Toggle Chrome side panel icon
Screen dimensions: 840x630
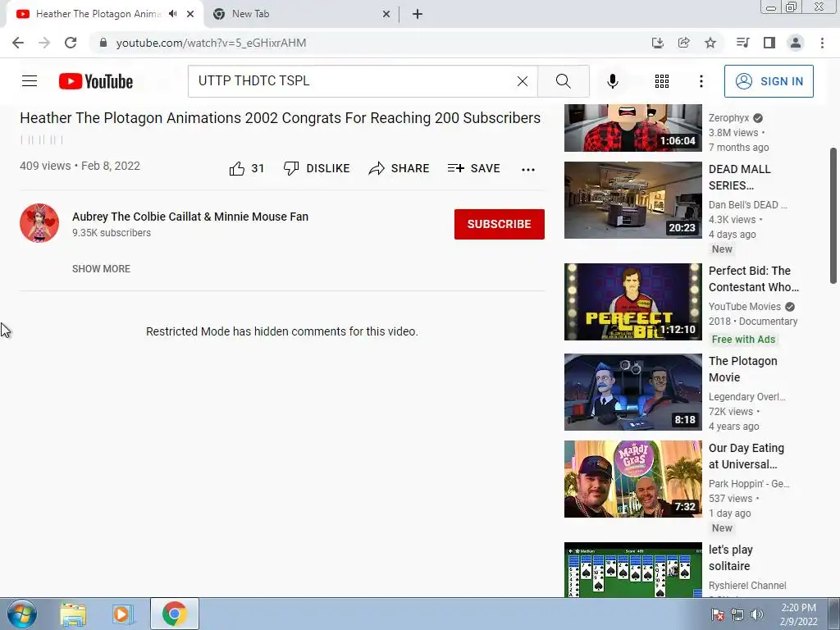(769, 43)
